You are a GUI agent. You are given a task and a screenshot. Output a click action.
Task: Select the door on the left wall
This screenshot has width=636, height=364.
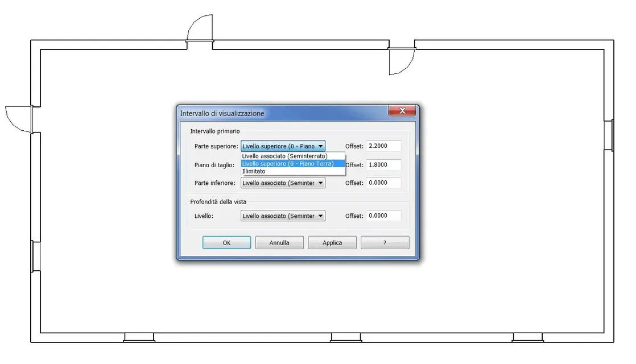point(20,119)
